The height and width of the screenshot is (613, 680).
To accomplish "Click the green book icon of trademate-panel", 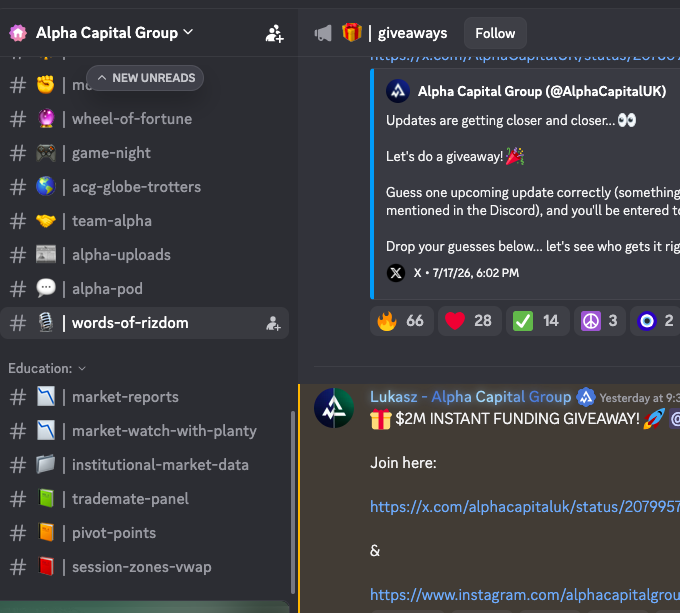I will [46, 499].
